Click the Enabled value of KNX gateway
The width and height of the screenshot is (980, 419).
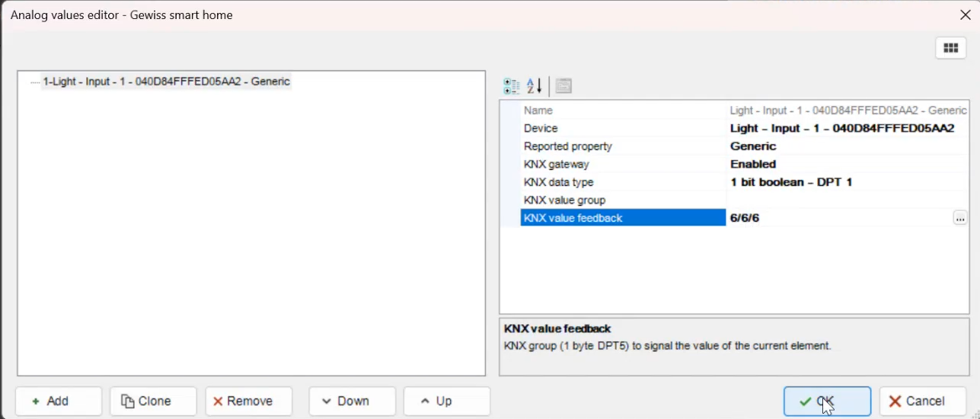[753, 165]
